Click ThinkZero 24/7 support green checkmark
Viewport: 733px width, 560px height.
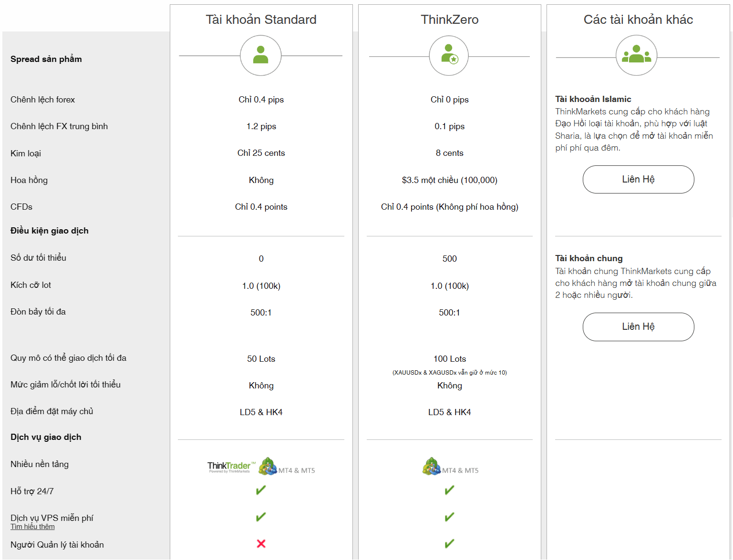coord(449,490)
